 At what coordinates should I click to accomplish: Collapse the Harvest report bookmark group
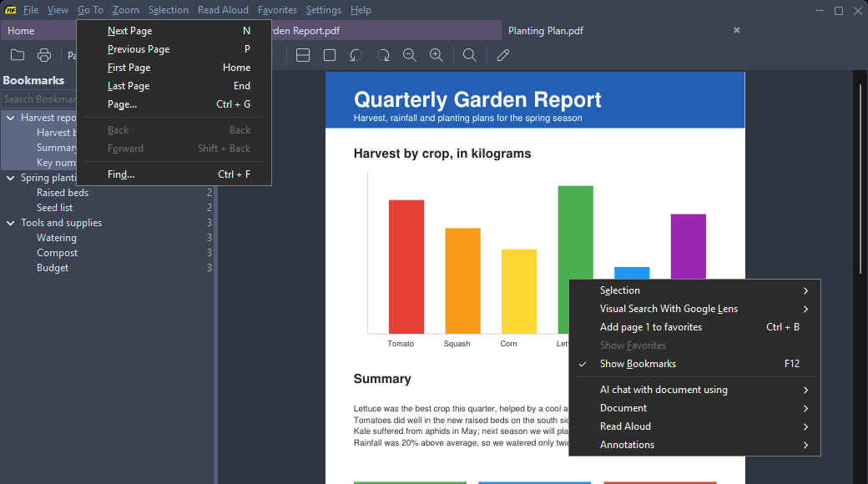(11, 118)
